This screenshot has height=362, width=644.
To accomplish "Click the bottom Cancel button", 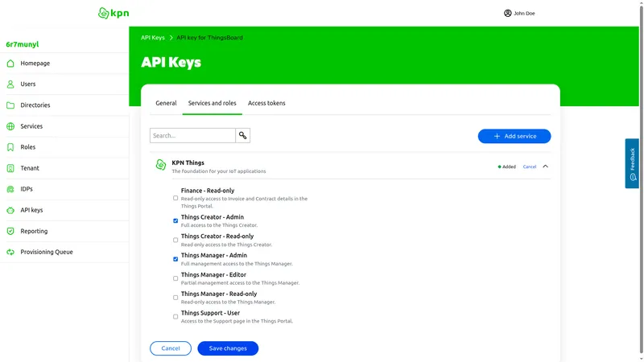I will [x=171, y=348].
